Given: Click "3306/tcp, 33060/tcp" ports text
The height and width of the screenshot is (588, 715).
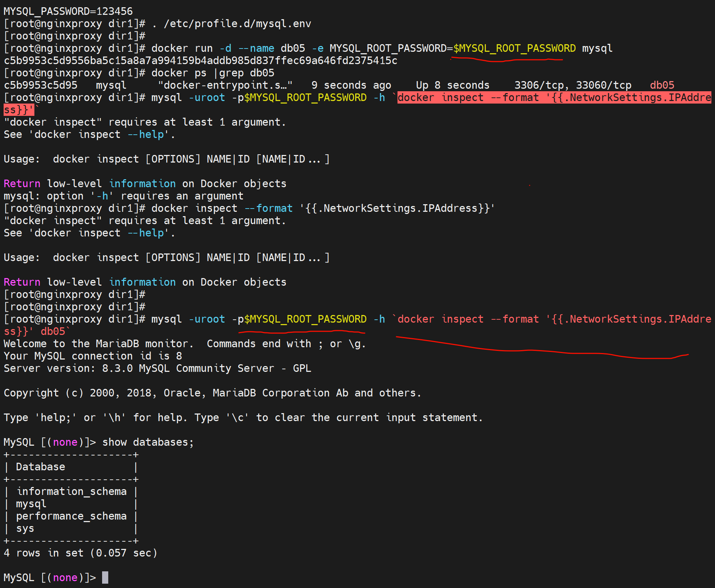Looking at the screenshot, I should pos(572,85).
